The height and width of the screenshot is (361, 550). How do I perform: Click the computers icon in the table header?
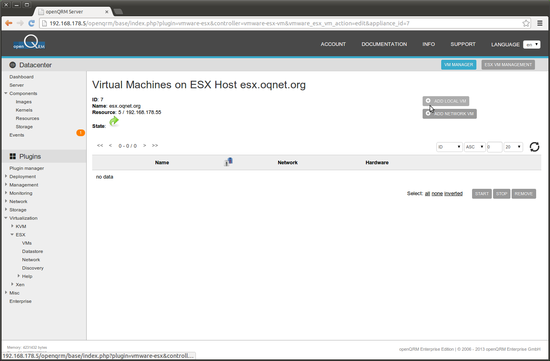[229, 162]
